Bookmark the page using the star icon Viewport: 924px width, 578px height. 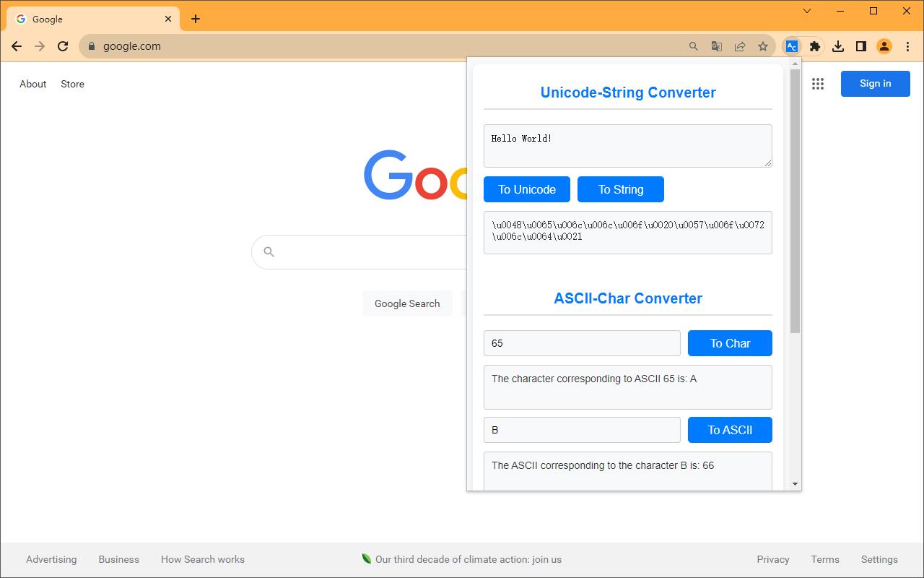tap(763, 46)
